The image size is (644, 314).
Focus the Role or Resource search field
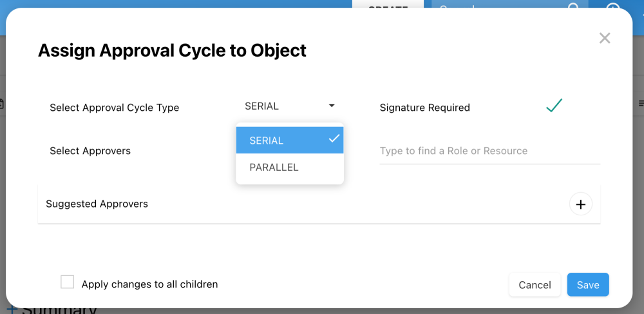[x=489, y=151]
